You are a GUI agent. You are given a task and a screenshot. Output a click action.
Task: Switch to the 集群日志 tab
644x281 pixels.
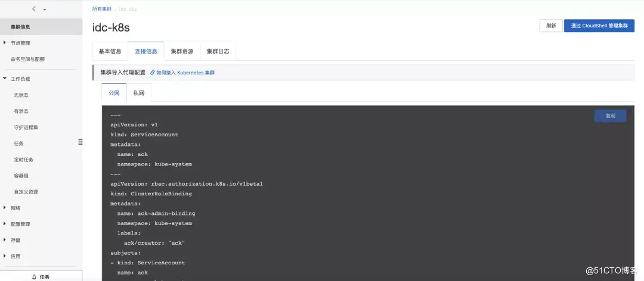pos(218,52)
